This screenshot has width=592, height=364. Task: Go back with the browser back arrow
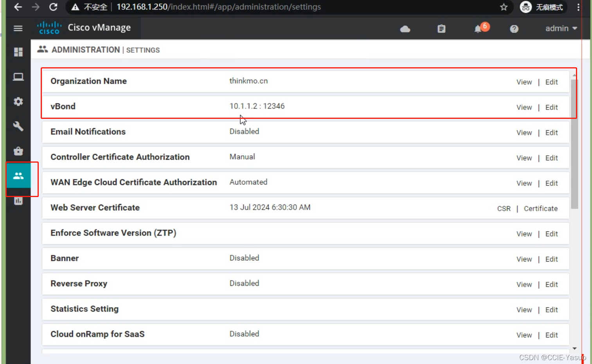18,7
